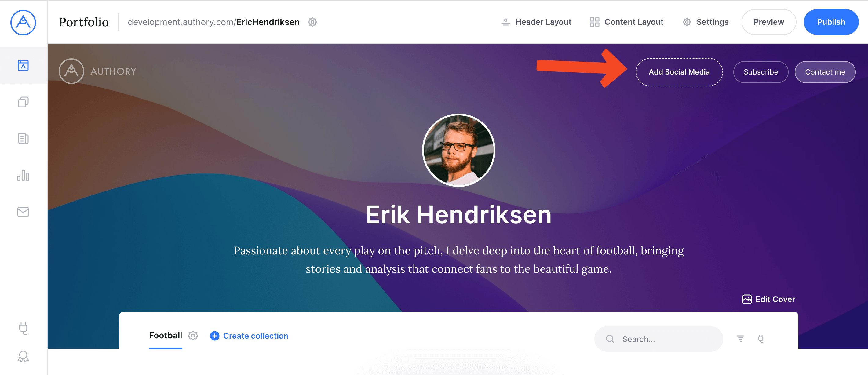Open the Newsletter envelope icon
This screenshot has height=375, width=868.
coord(23,212)
